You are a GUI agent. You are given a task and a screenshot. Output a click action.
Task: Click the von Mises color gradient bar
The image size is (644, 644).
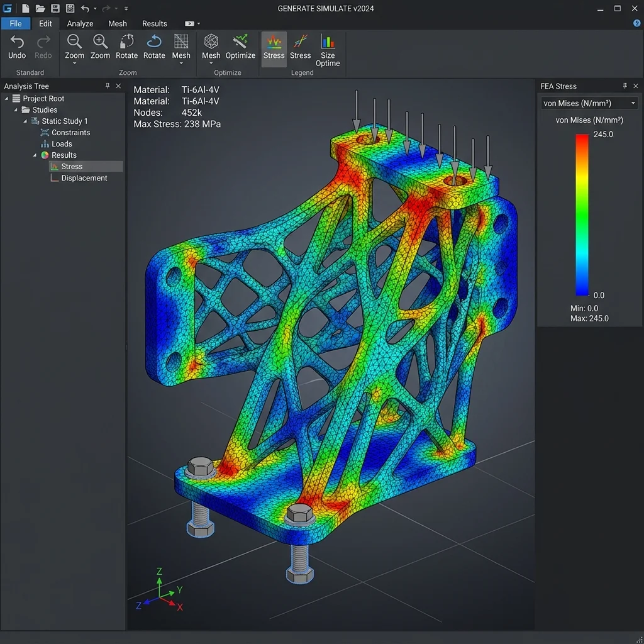582,215
